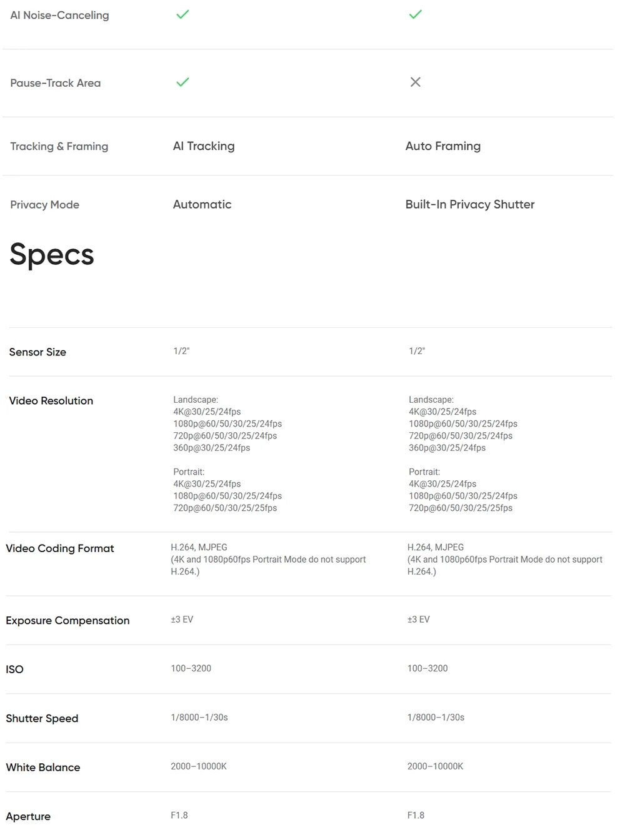Screen dimensions: 625x840
Task: Click the White Balance label
Action: click(43, 768)
